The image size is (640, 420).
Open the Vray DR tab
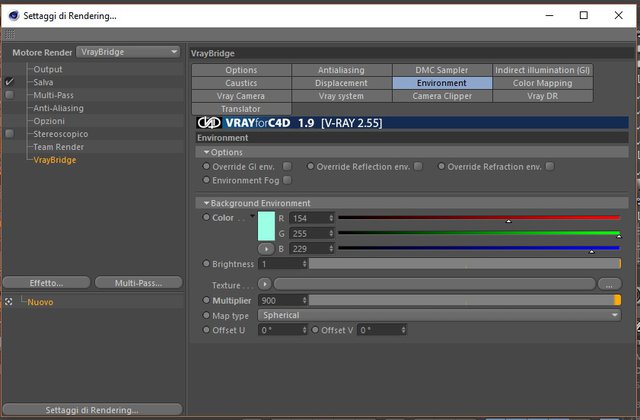tap(542, 96)
